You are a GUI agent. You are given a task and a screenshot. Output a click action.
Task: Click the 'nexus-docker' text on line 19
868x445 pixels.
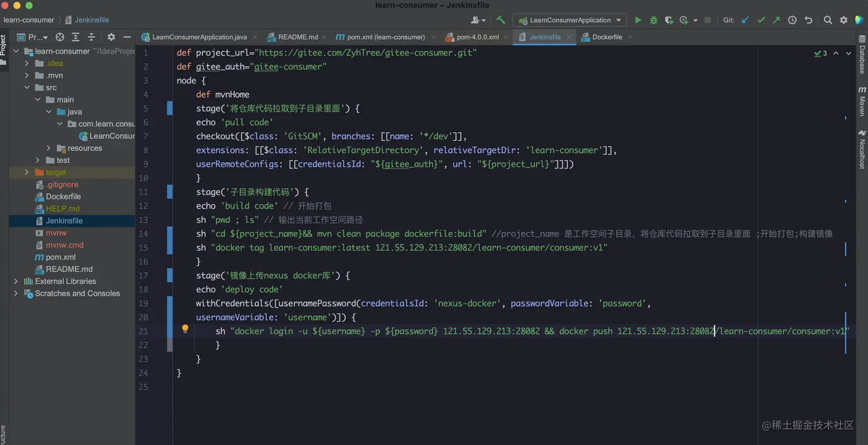(x=468, y=303)
